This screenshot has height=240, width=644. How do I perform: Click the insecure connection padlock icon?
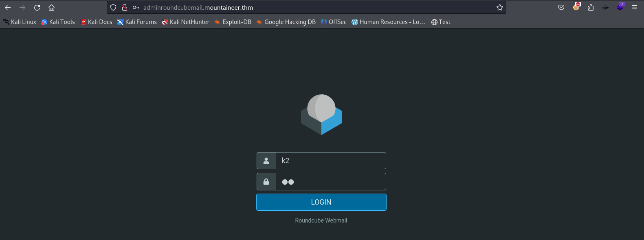125,7
